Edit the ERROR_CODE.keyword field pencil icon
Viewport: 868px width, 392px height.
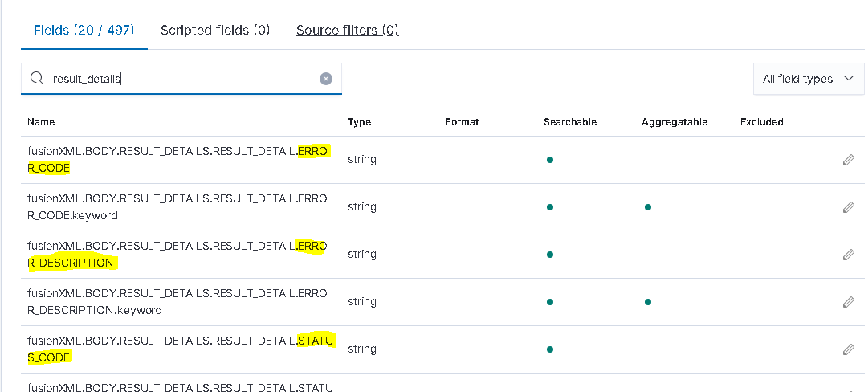click(848, 207)
